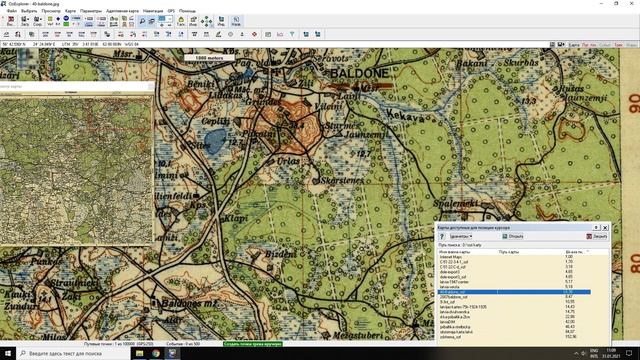Select the highlighted 40-baldone map row
640x360 pixels.
(514, 292)
